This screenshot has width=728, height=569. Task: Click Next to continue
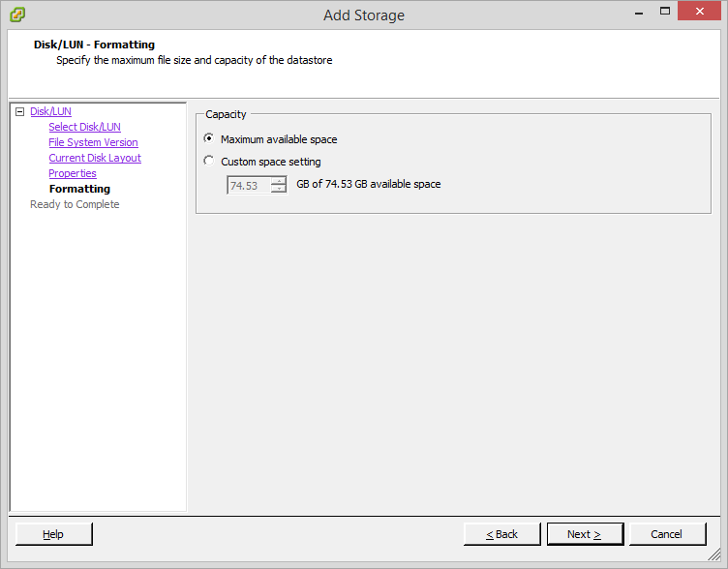(x=584, y=534)
